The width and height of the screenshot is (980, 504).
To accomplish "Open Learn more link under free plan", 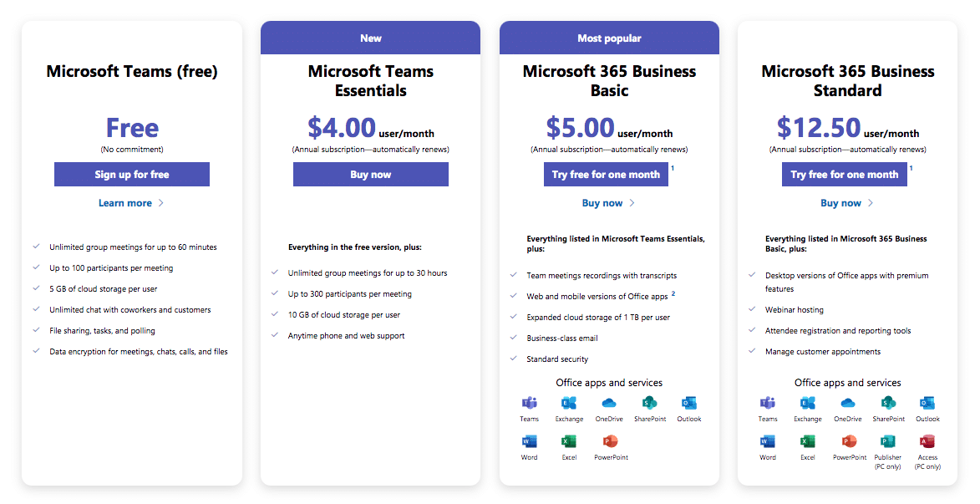I will pyautogui.click(x=125, y=202).
